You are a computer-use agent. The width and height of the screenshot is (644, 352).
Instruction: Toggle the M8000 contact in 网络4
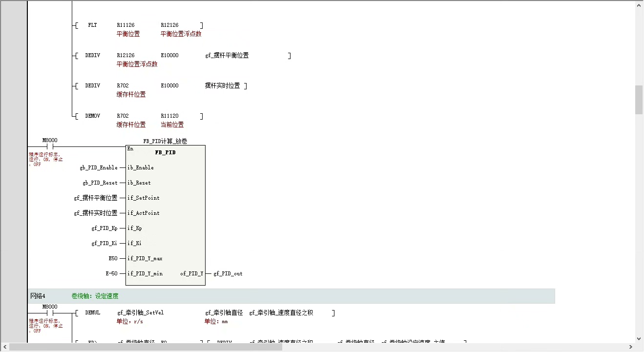pos(49,312)
